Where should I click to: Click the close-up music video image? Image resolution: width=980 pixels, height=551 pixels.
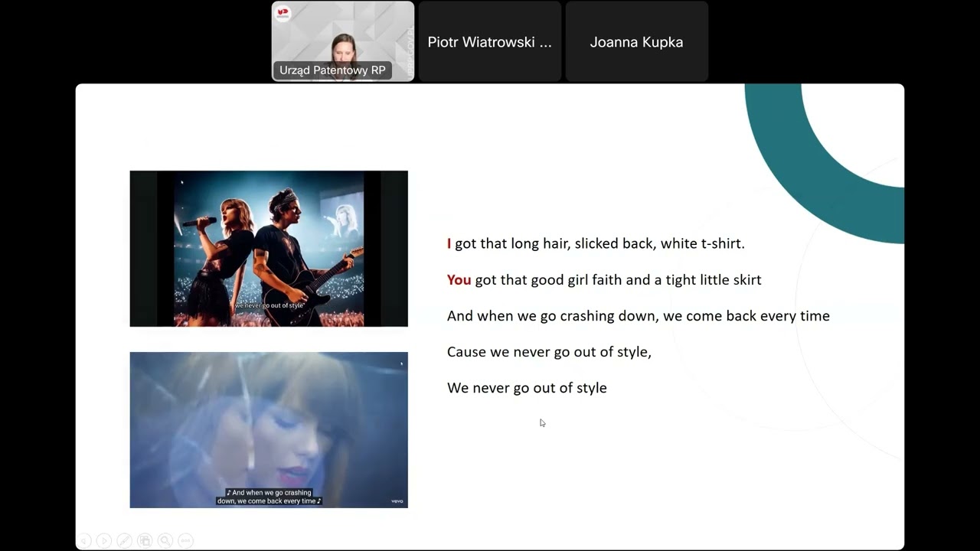tap(269, 430)
